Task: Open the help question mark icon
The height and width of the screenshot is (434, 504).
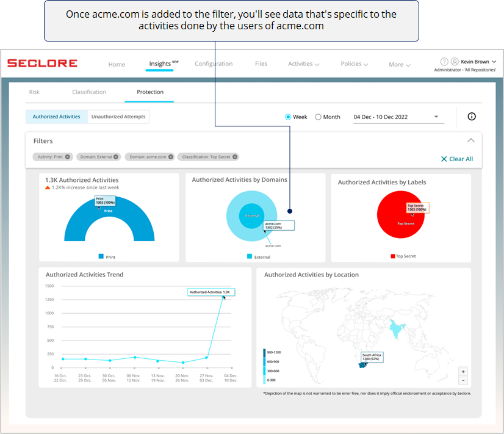Action: (x=444, y=62)
